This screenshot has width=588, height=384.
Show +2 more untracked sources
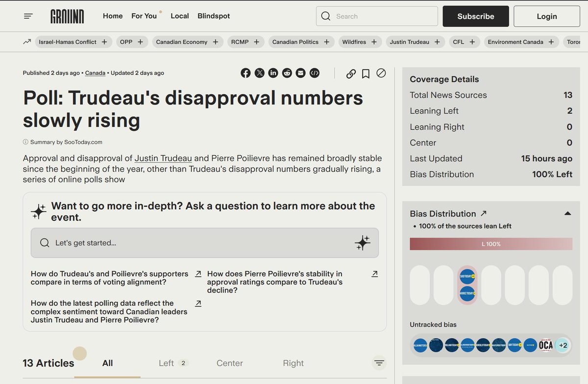563,345
